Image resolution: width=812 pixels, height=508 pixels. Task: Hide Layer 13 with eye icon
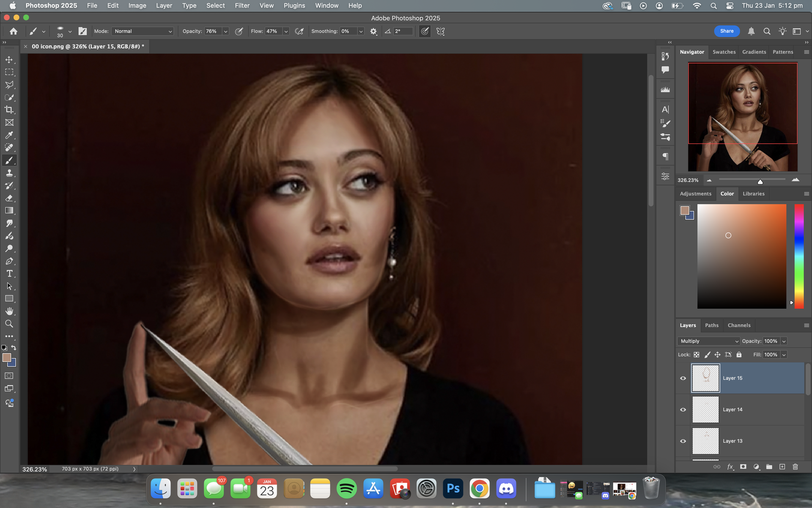683,441
